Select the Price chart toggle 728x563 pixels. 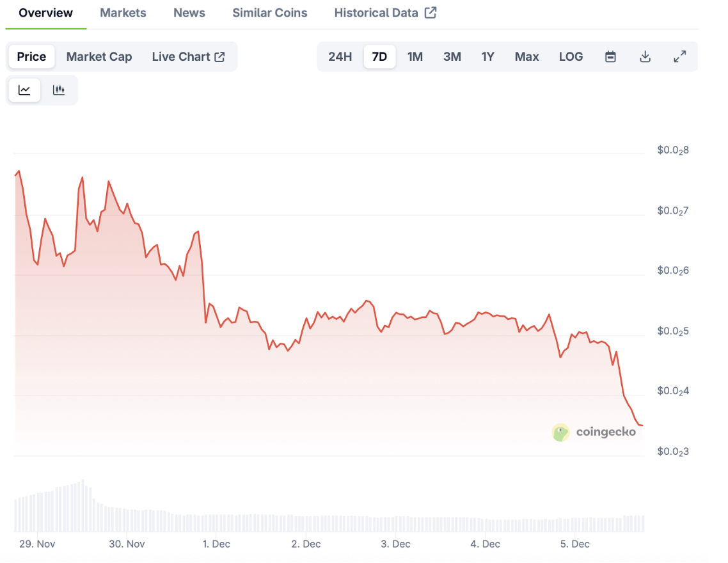pyautogui.click(x=31, y=57)
